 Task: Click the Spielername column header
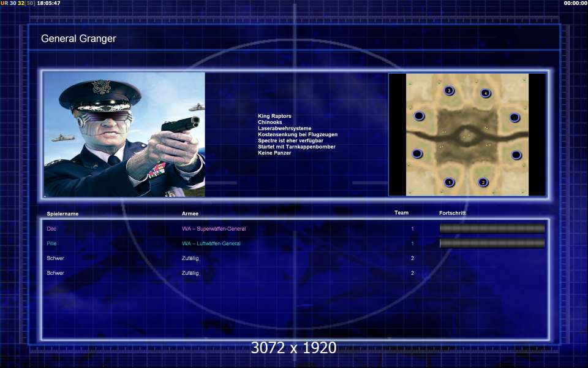point(62,213)
